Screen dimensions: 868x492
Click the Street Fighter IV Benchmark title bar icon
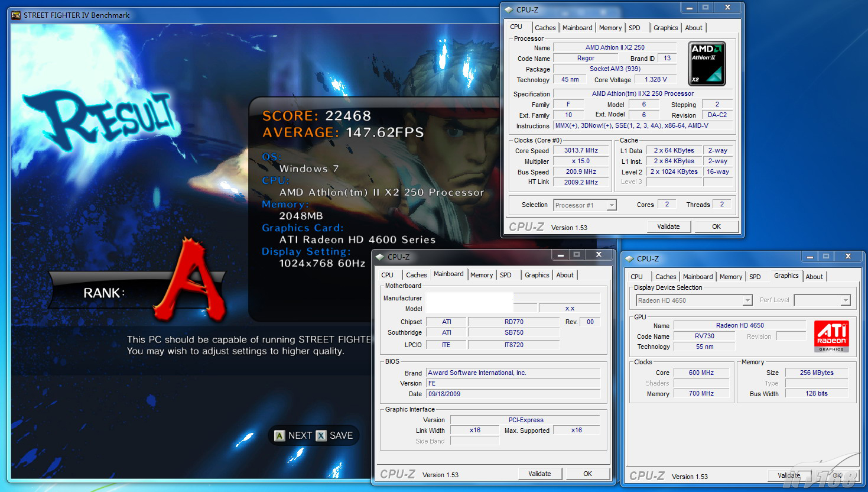[16, 15]
